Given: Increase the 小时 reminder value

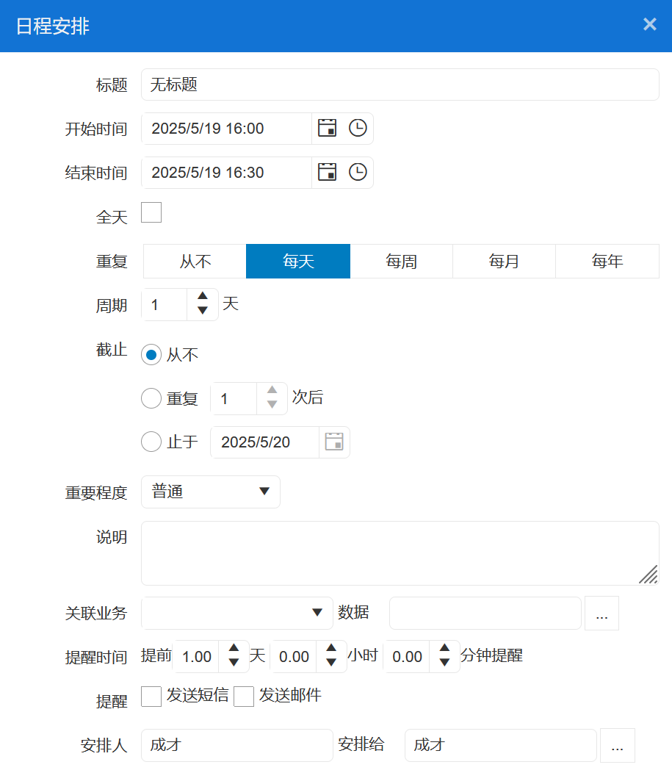Looking at the screenshot, I should [x=331, y=650].
